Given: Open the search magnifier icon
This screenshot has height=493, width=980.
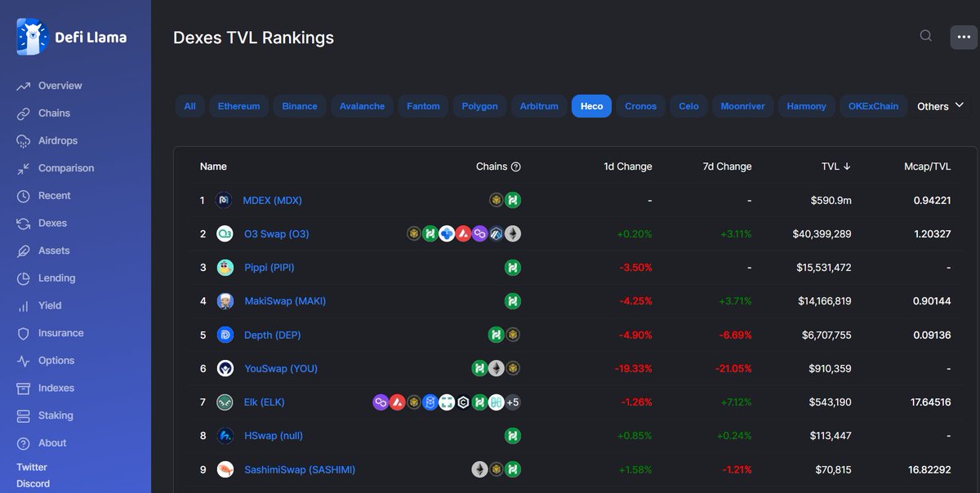Looking at the screenshot, I should click(x=926, y=36).
